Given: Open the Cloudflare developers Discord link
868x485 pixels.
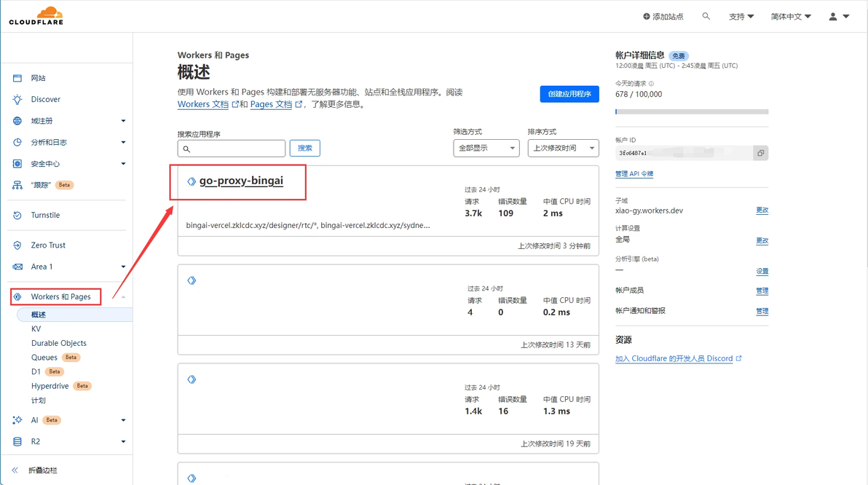Looking at the screenshot, I should click(x=674, y=359).
